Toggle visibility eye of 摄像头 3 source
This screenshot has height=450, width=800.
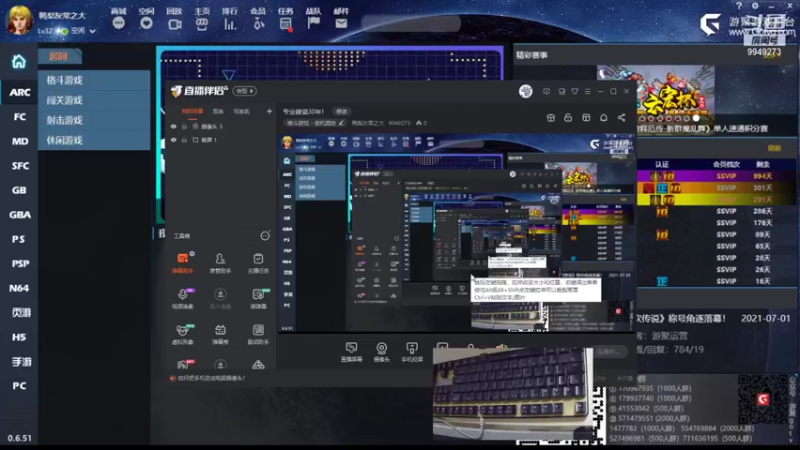click(x=173, y=126)
